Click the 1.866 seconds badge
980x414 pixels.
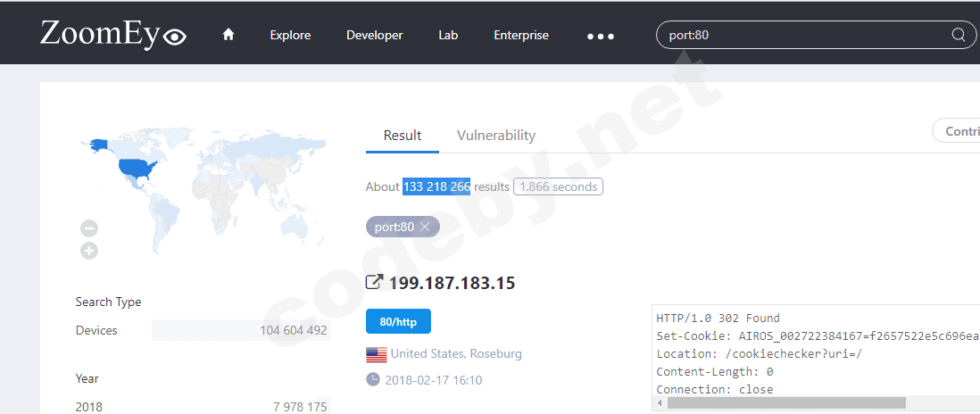(558, 186)
